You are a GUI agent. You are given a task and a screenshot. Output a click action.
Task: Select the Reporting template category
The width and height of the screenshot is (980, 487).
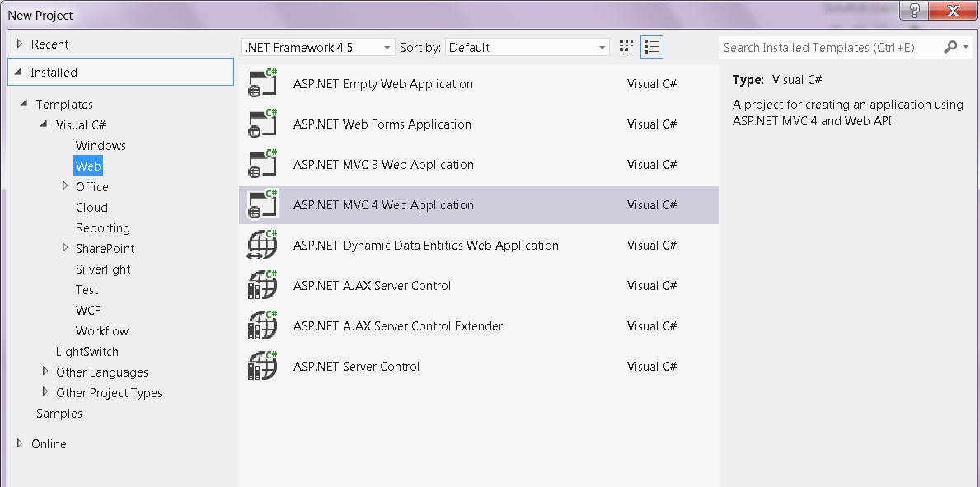point(103,228)
